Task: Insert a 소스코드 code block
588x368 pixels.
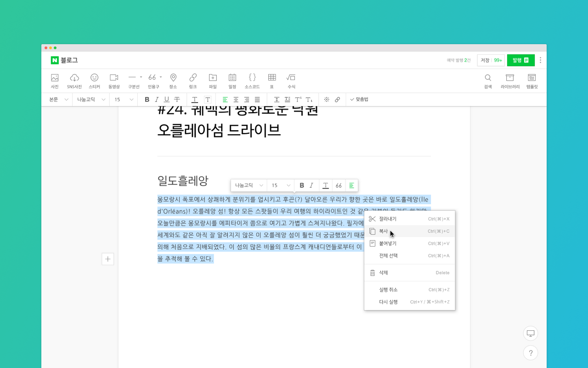Action: (x=252, y=81)
